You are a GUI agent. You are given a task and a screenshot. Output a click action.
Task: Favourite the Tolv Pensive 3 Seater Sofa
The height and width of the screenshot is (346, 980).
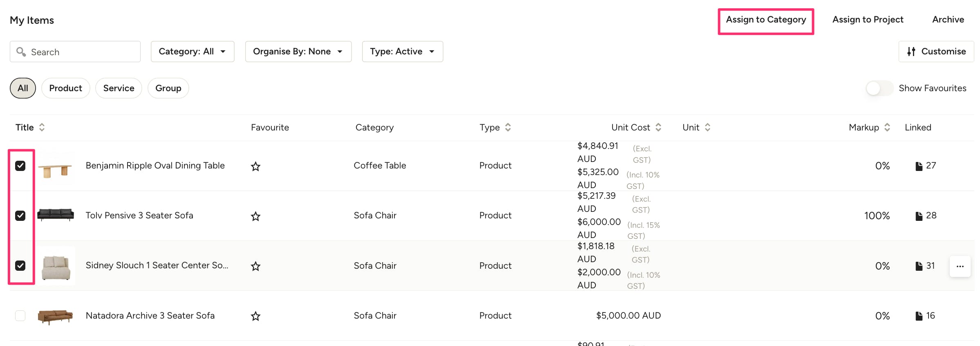(255, 216)
